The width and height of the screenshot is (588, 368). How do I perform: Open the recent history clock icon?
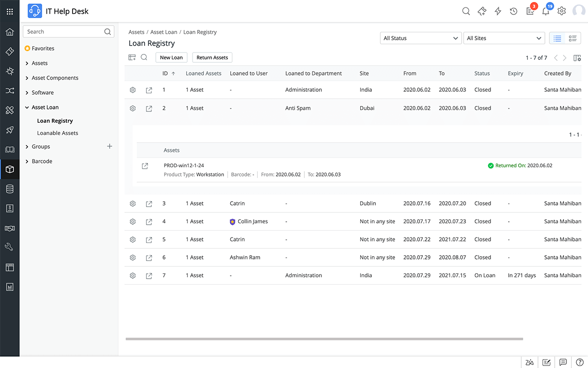pos(514,11)
